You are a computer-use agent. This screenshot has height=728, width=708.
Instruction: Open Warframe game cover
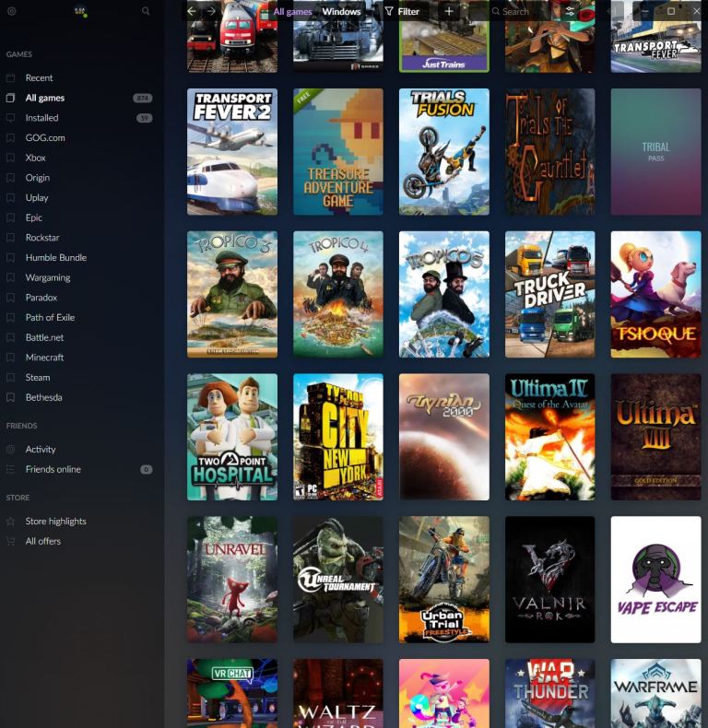click(656, 694)
